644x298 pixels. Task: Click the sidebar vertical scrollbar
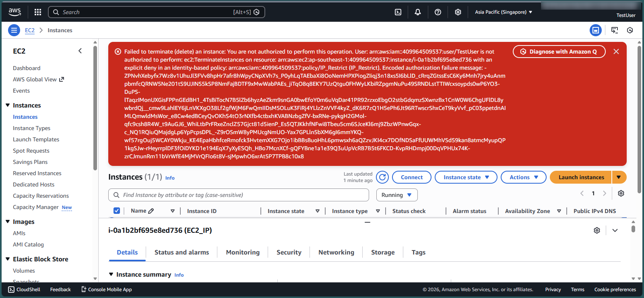[95, 108]
